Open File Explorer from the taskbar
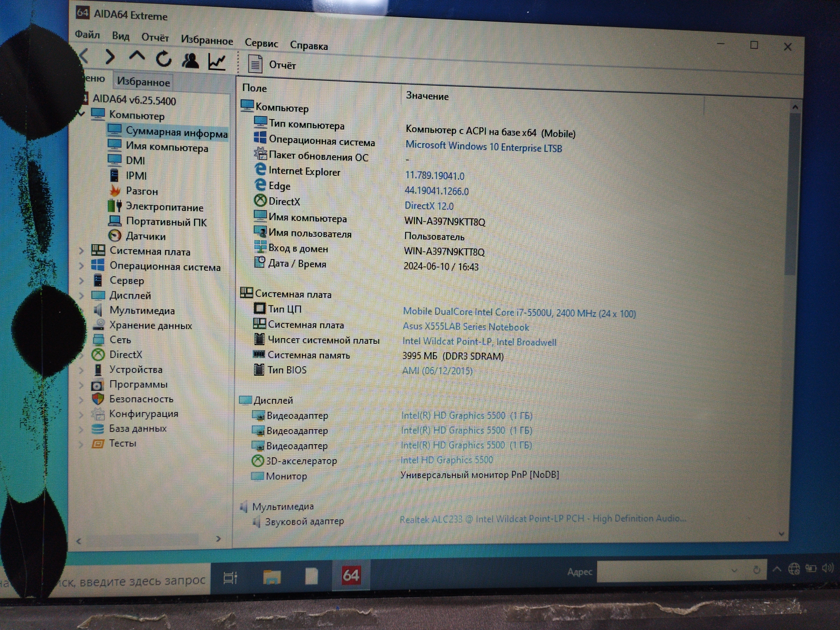This screenshot has width=840, height=630. click(272, 577)
